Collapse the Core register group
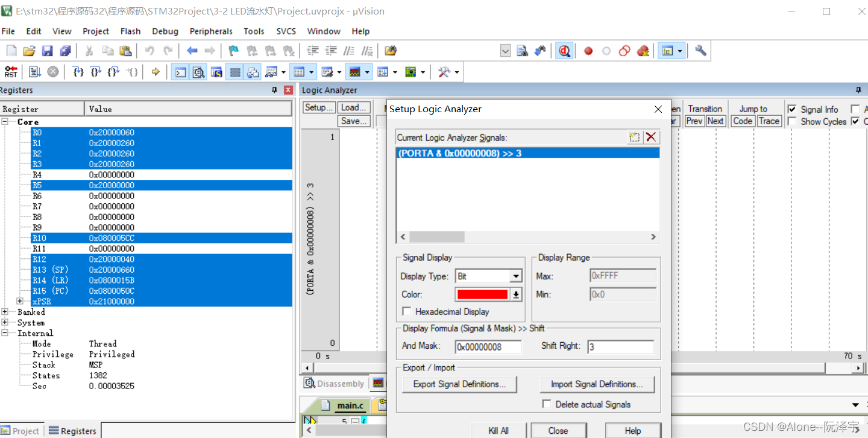 coord(5,122)
